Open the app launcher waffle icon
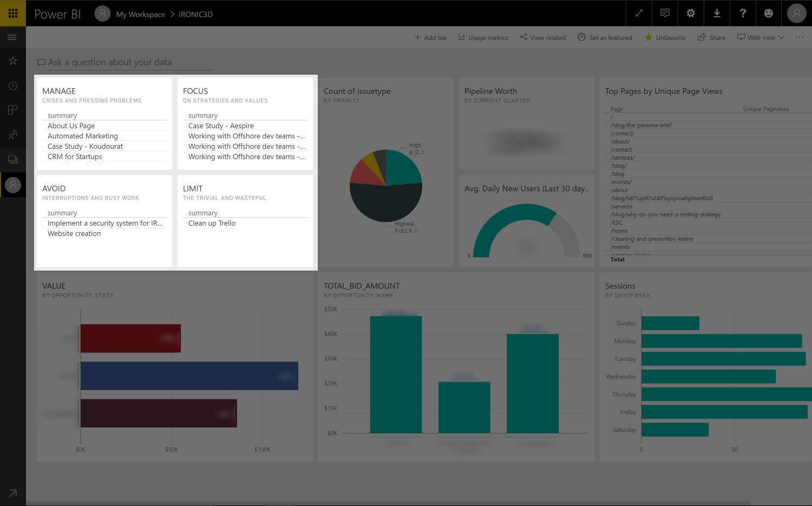Image resolution: width=812 pixels, height=506 pixels. pos(13,13)
